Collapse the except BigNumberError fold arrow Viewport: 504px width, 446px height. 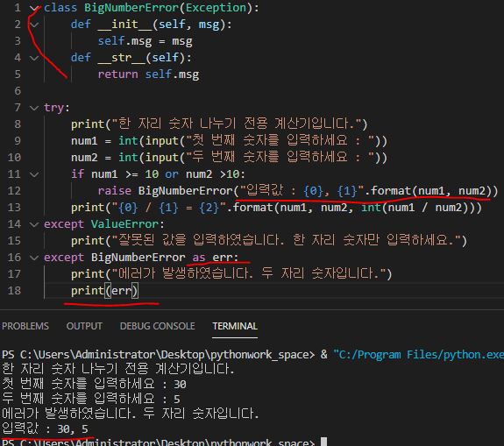(x=34, y=258)
